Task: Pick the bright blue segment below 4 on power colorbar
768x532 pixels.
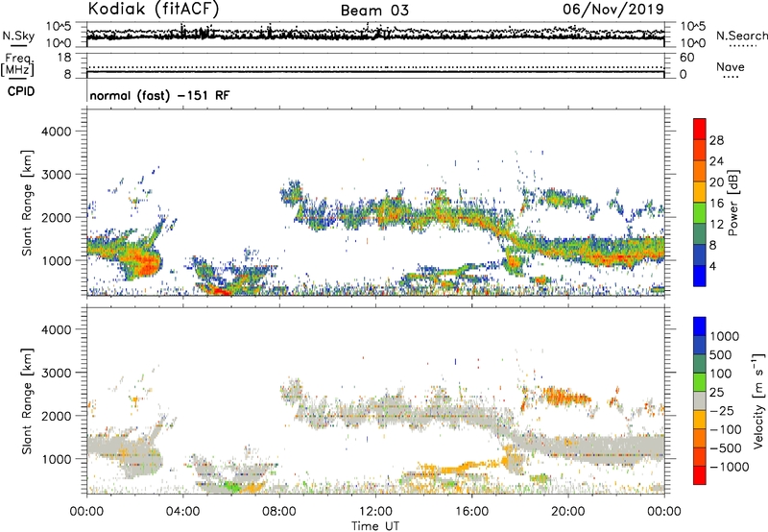Action: click(700, 276)
